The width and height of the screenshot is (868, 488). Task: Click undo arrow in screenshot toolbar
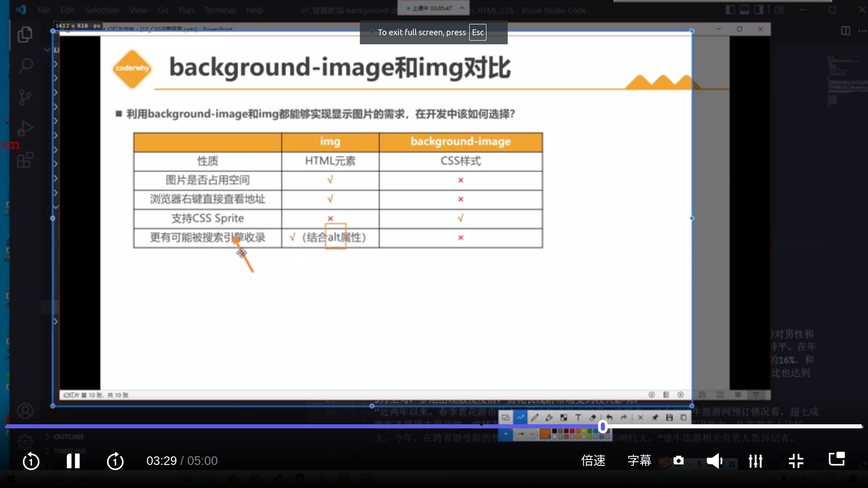pyautogui.click(x=609, y=418)
